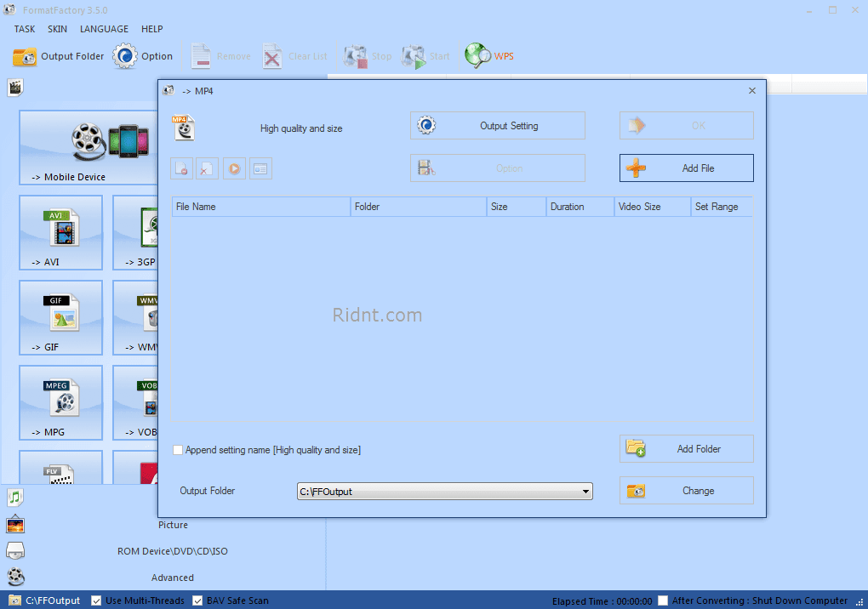The image size is (868, 609).
Task: Choose the FLV conversion tile
Action: pyautogui.click(x=61, y=468)
